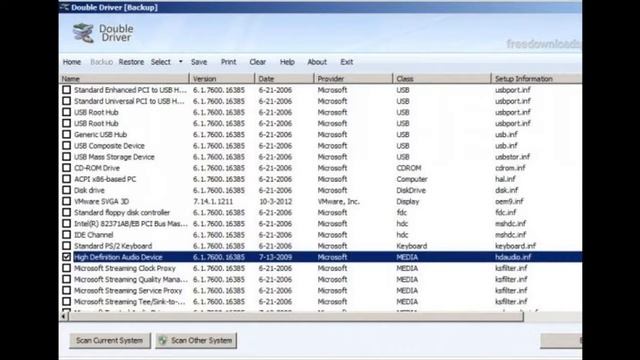Tick checkbox for Standard Universal PCI to USB
This screenshot has width=640, height=360.
pos(67,101)
